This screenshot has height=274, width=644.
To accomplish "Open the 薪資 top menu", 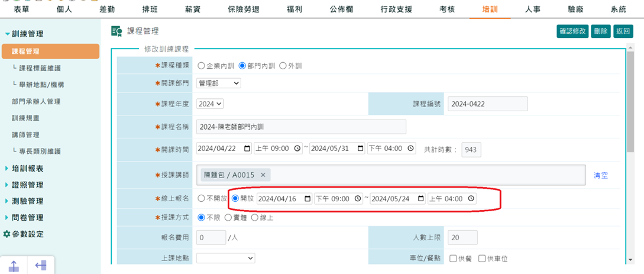I will [x=193, y=9].
